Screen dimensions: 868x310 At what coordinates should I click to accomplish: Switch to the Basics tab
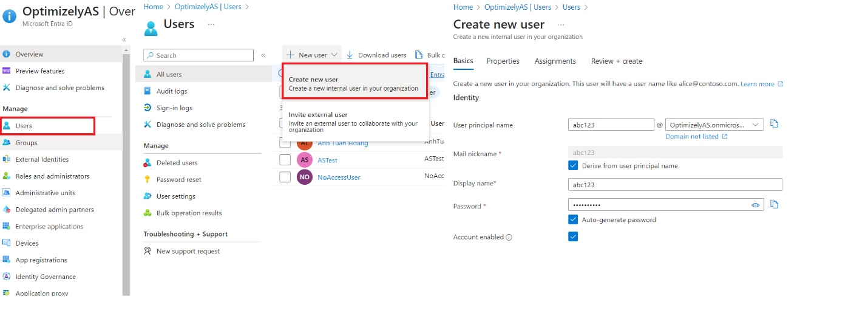tap(463, 61)
